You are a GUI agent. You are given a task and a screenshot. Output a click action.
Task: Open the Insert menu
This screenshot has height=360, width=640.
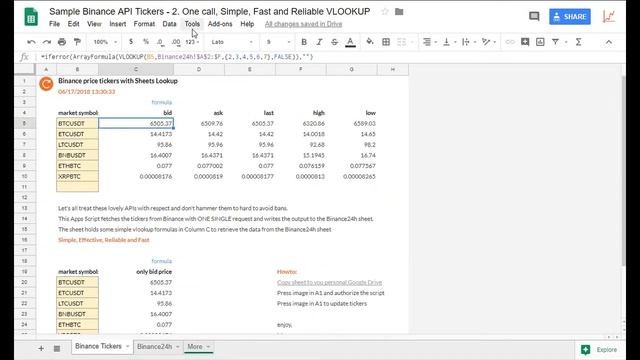(x=118, y=24)
